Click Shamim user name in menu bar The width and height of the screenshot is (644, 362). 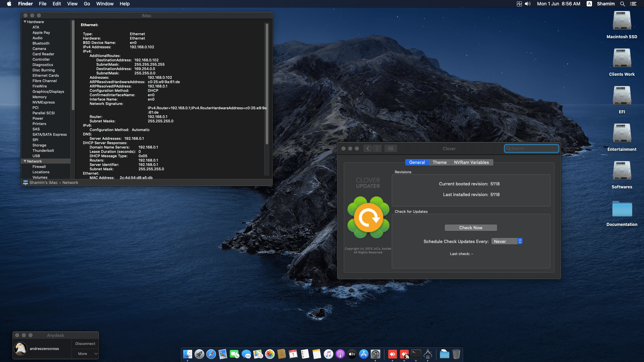[606, 4]
